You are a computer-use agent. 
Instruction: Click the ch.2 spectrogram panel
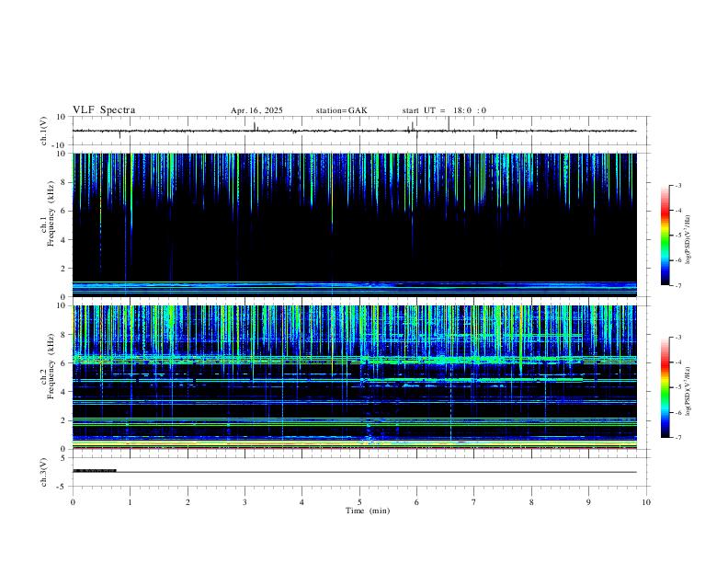click(354, 377)
